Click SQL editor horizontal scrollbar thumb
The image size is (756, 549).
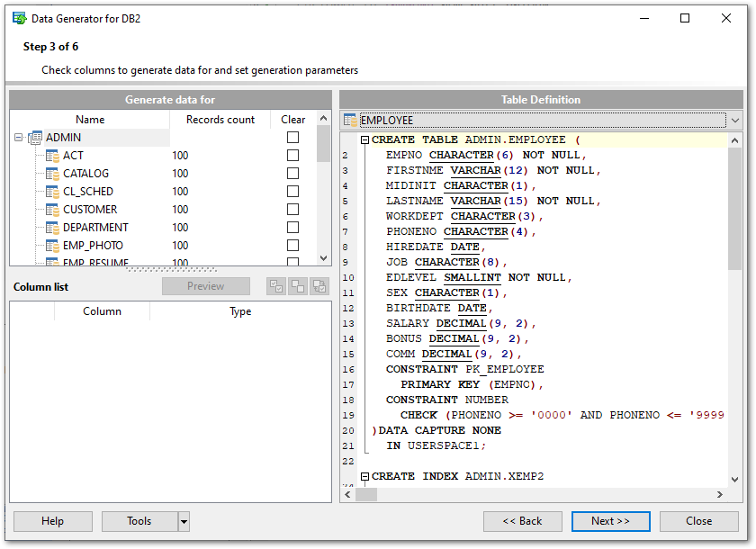pos(366,494)
